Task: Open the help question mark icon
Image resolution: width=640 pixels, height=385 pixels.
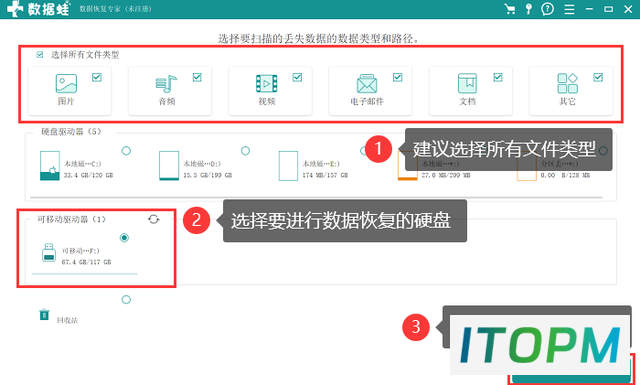Action: (x=547, y=9)
